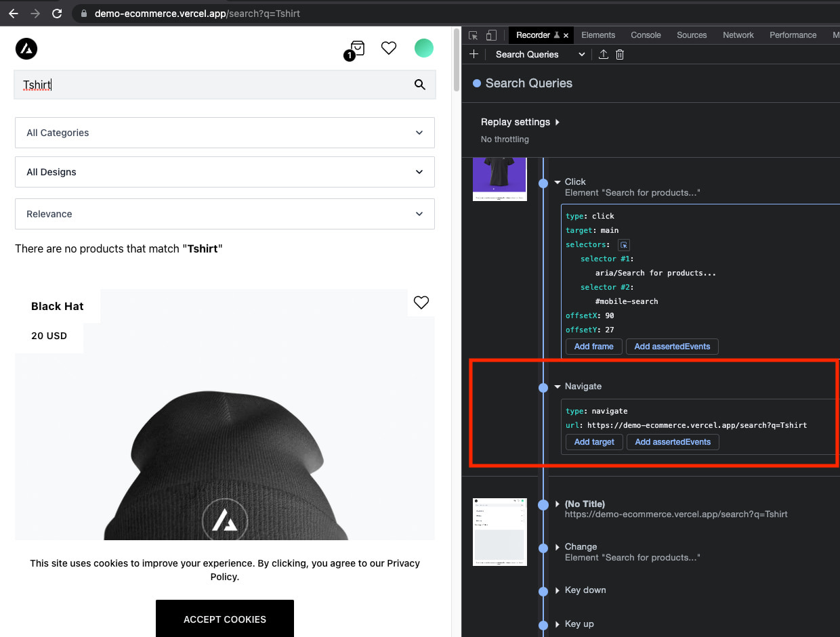
Task: Click Add target on the Navigate step
Action: point(593,442)
